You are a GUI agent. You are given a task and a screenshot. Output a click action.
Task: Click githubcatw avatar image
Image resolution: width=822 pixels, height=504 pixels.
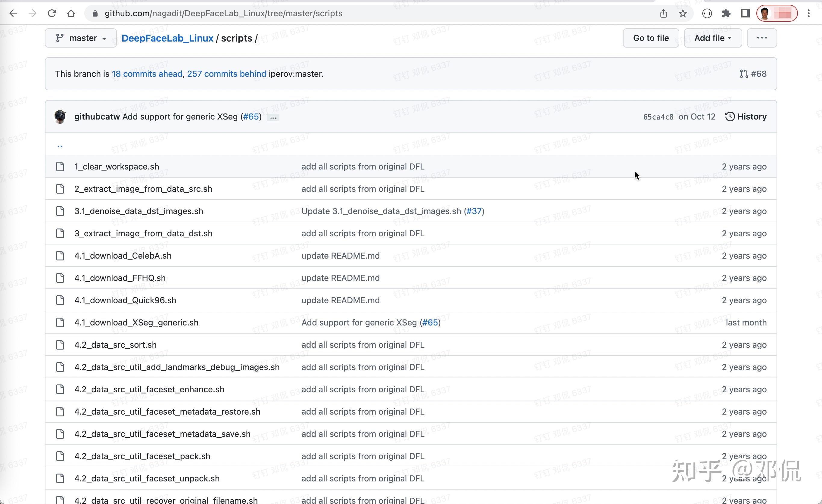tap(61, 117)
